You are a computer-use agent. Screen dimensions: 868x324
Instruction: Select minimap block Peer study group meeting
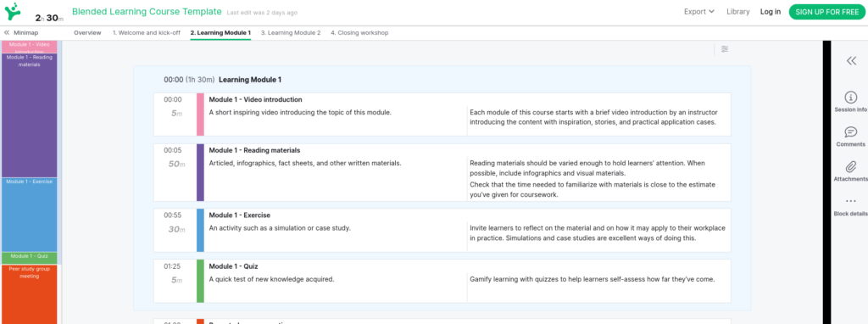pos(30,294)
